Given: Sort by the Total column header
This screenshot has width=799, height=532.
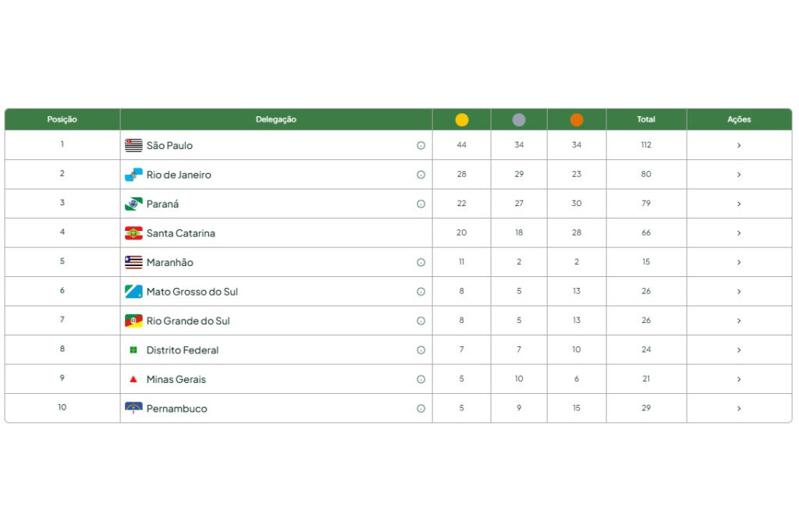Looking at the screenshot, I should (645, 119).
